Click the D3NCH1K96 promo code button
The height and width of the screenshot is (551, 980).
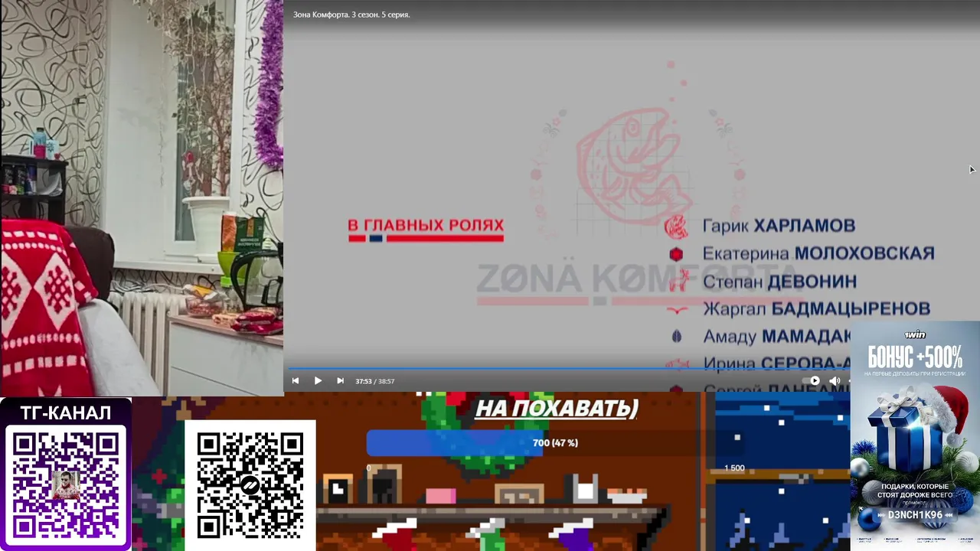915,515
